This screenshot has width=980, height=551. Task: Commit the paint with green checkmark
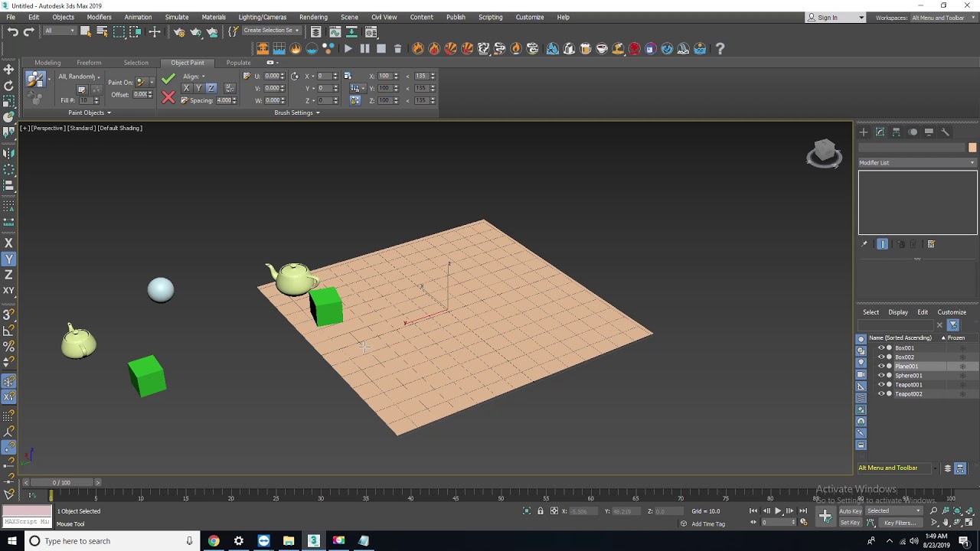pos(168,79)
